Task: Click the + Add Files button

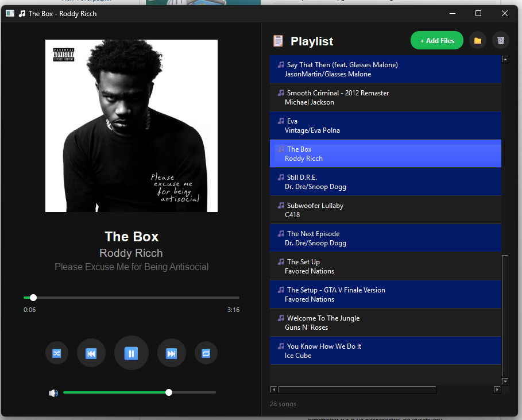Action: click(437, 41)
